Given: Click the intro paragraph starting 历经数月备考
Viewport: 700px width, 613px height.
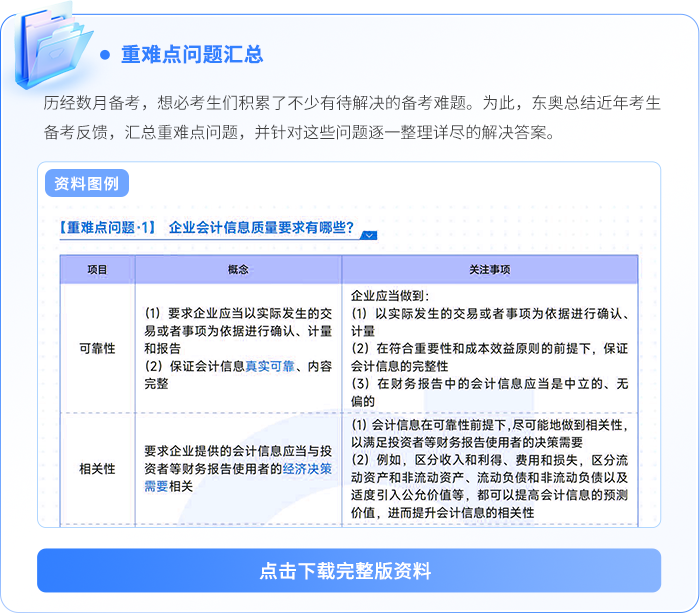Looking at the screenshot, I should coord(350,118).
